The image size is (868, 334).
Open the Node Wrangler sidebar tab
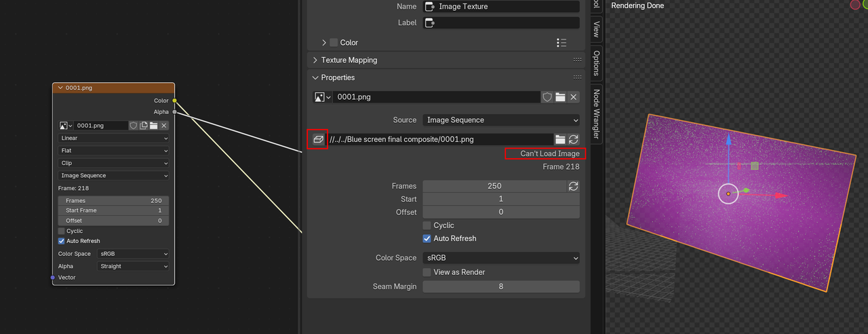(596, 114)
